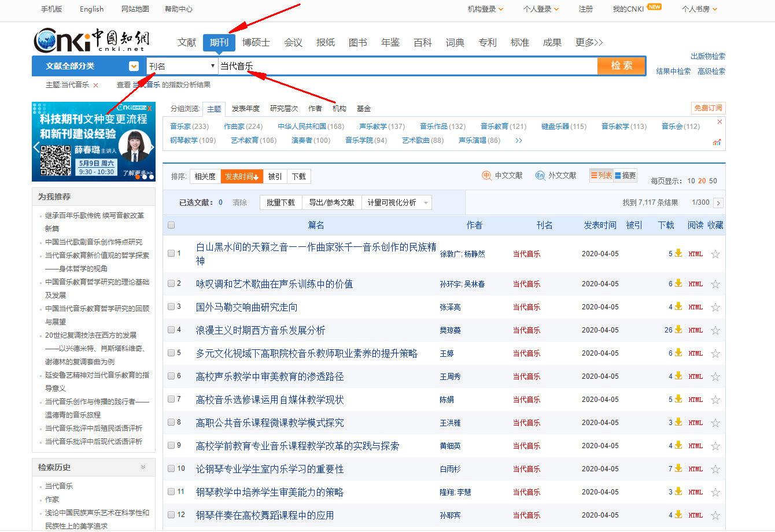Image resolution: width=775 pixels, height=532 pixels.
Task: Open HTML view of 多元文化视域下高职院校音乐教师职业素养的提升策略
Action: click(x=696, y=353)
